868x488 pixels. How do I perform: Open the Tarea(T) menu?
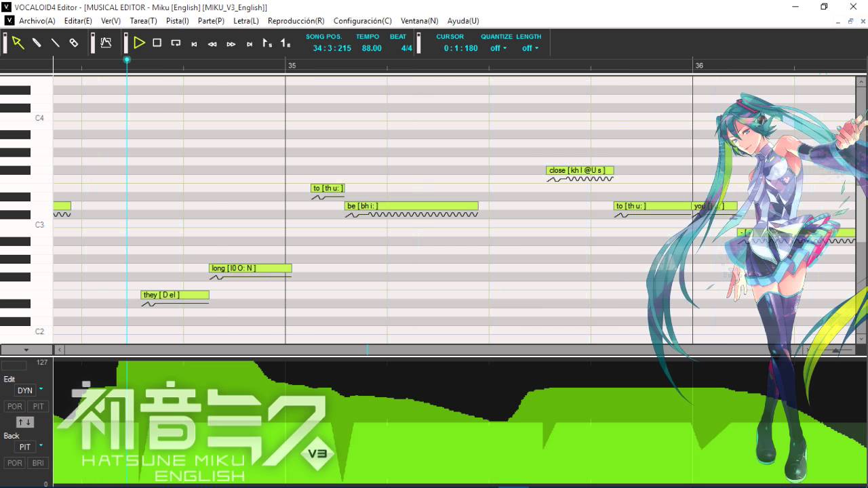point(143,21)
